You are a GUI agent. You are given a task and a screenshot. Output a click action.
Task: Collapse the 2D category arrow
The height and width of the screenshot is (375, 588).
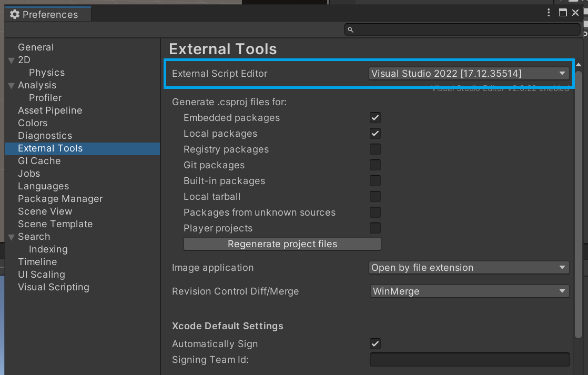tap(12, 60)
